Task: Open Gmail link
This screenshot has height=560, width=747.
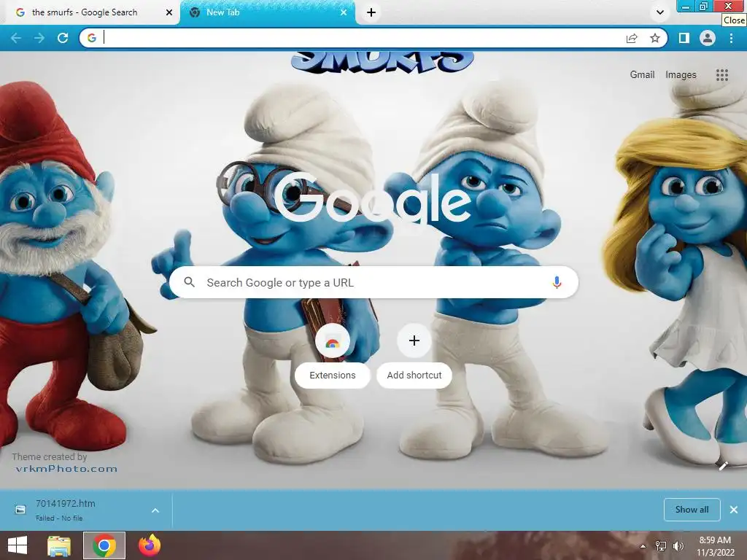Action: pyautogui.click(x=642, y=75)
